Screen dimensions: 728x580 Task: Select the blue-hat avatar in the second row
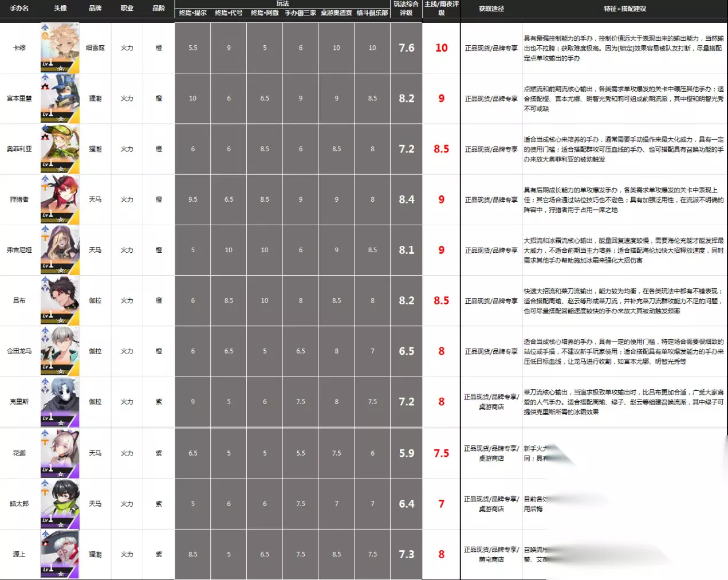pos(60,99)
